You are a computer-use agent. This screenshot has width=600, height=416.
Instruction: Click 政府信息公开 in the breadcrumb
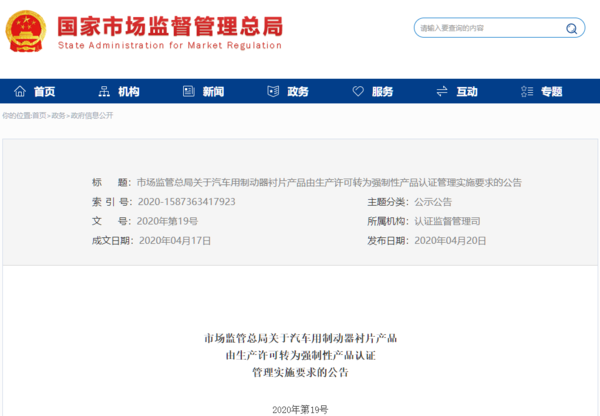(x=91, y=116)
